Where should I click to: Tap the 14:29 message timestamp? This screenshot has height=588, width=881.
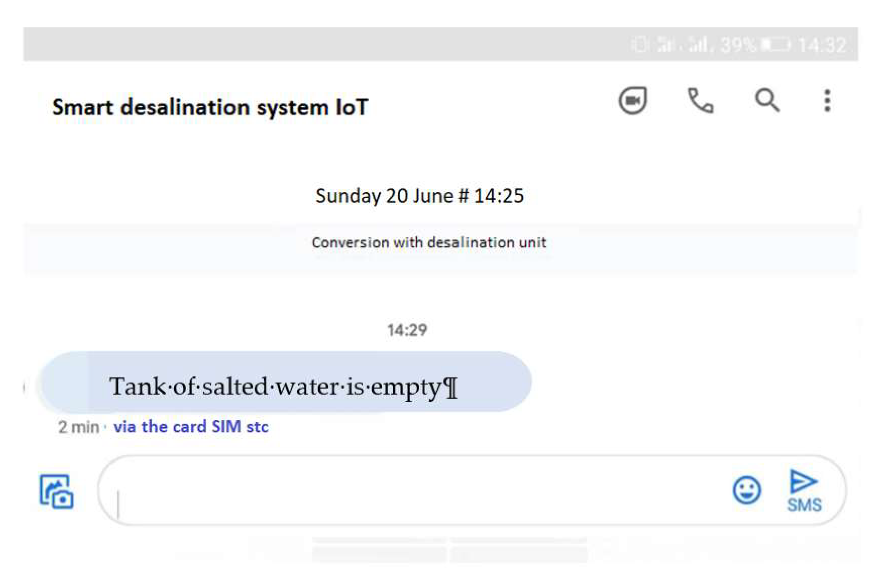coord(407,330)
